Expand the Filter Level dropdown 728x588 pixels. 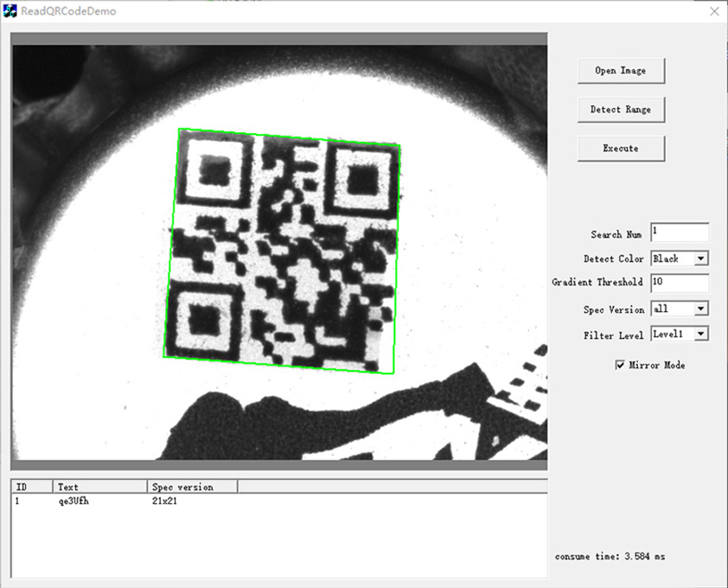[679, 335]
